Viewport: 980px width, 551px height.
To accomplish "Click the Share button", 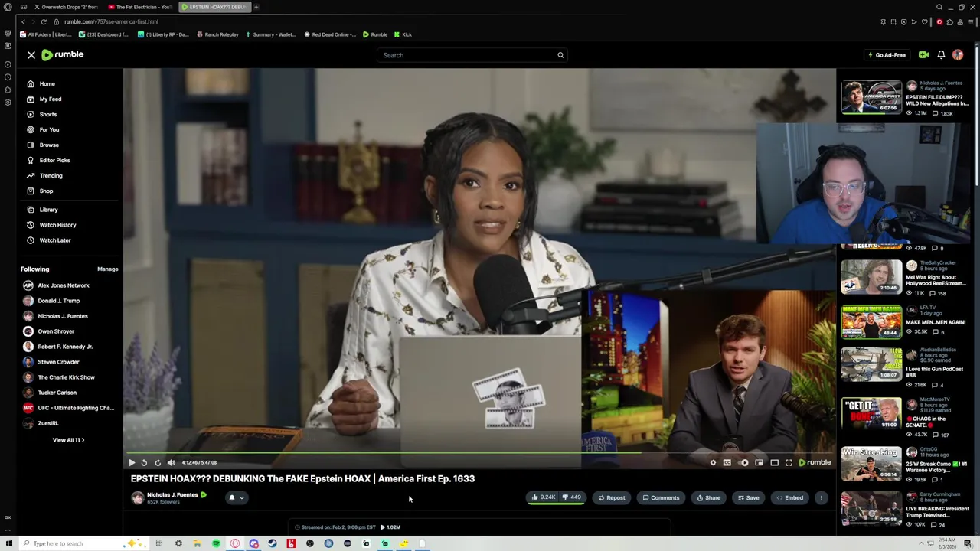I will [x=708, y=497].
